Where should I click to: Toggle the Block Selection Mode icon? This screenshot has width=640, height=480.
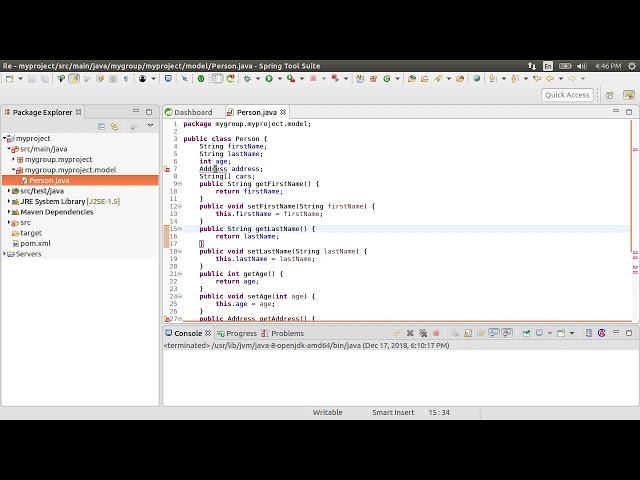tap(113, 78)
